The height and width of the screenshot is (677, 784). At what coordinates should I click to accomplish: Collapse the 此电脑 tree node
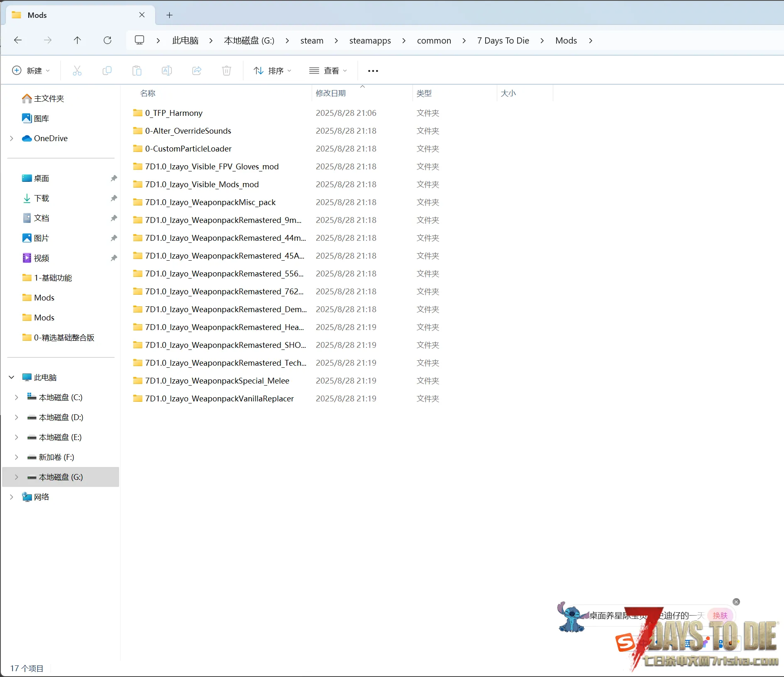pyautogui.click(x=12, y=377)
